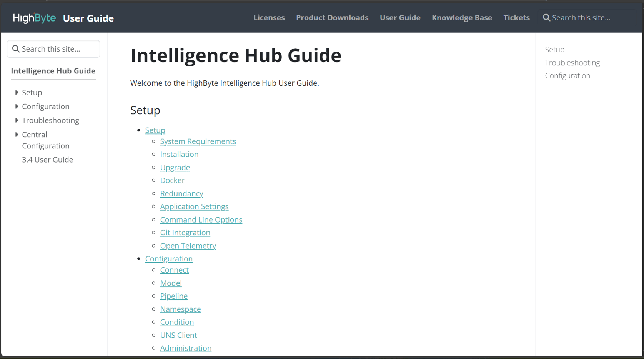The height and width of the screenshot is (359, 644).
Task: Open the Licenses menu item
Action: tap(269, 18)
